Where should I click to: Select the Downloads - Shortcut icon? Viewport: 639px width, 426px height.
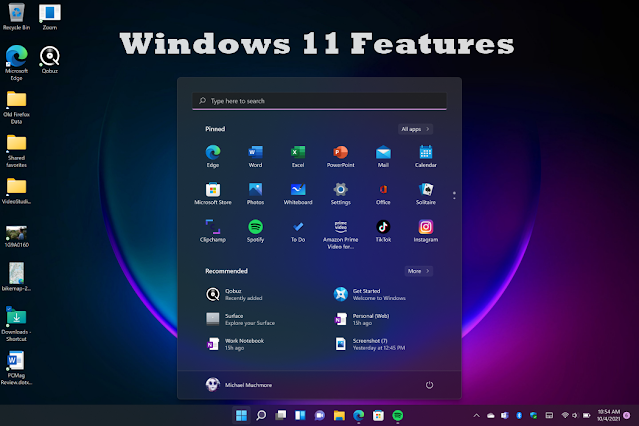16,324
